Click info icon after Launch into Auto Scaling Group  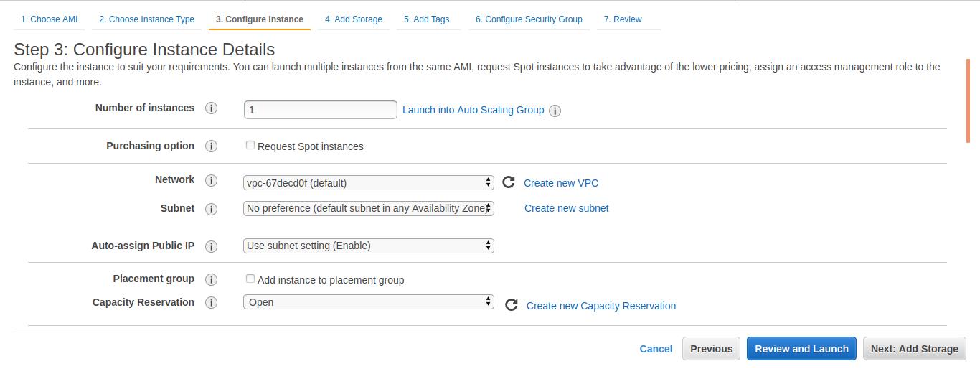555,111
